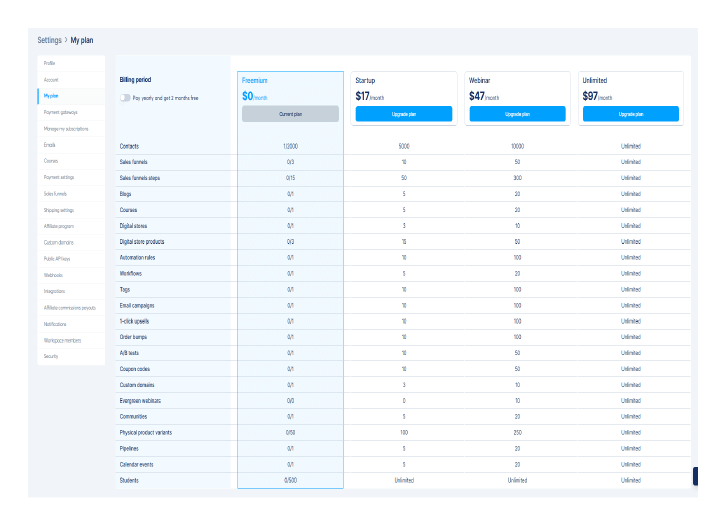Click the Webinar plan title

click(x=479, y=80)
